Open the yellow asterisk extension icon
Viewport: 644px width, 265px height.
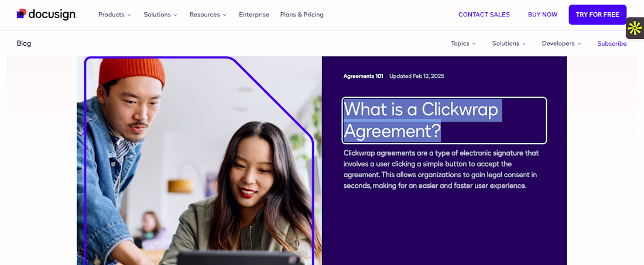[x=635, y=28]
